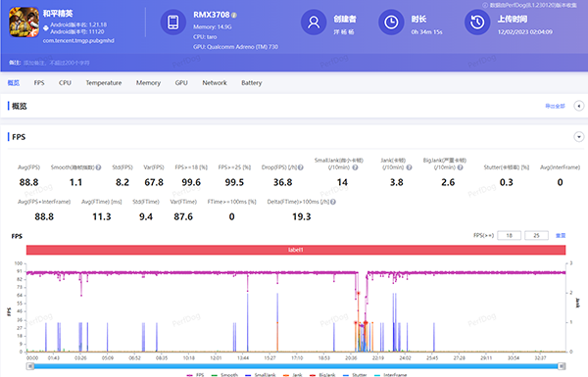Collapse the overview section arrow
This screenshot has height=377, width=588.
coord(578,106)
